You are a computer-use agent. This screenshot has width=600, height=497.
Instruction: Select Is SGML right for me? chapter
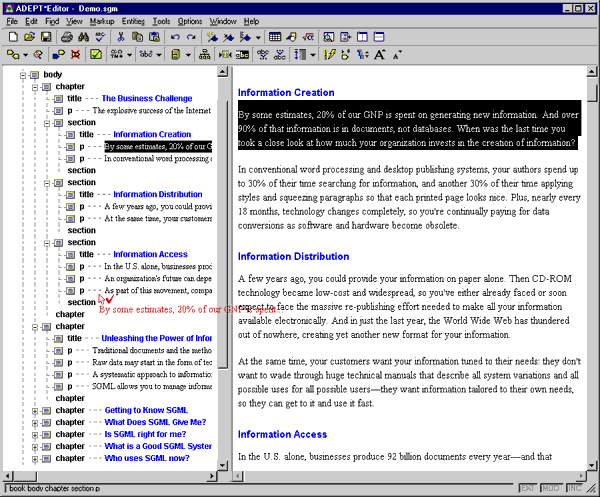pos(145,434)
